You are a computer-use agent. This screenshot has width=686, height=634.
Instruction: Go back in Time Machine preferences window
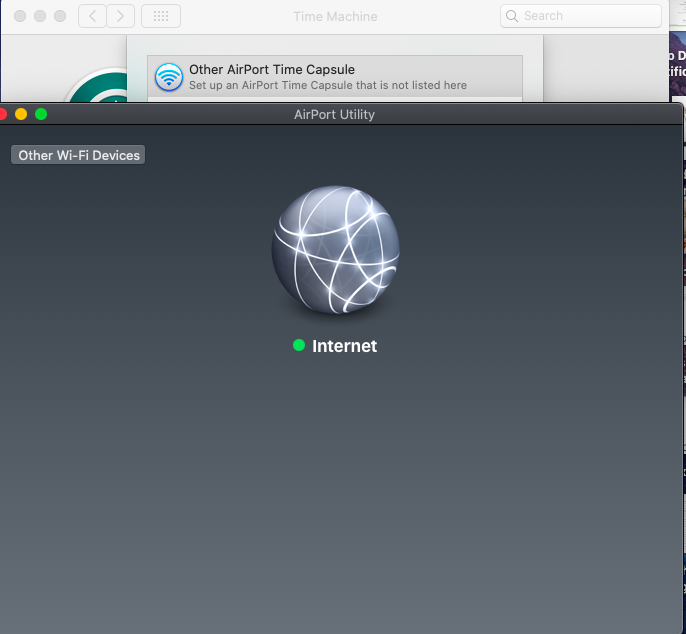92,16
